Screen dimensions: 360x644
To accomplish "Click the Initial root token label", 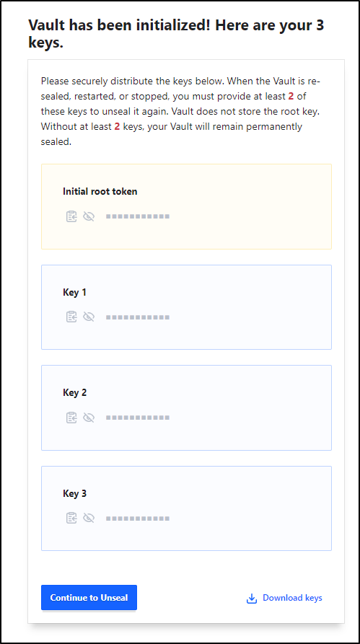I will click(100, 191).
